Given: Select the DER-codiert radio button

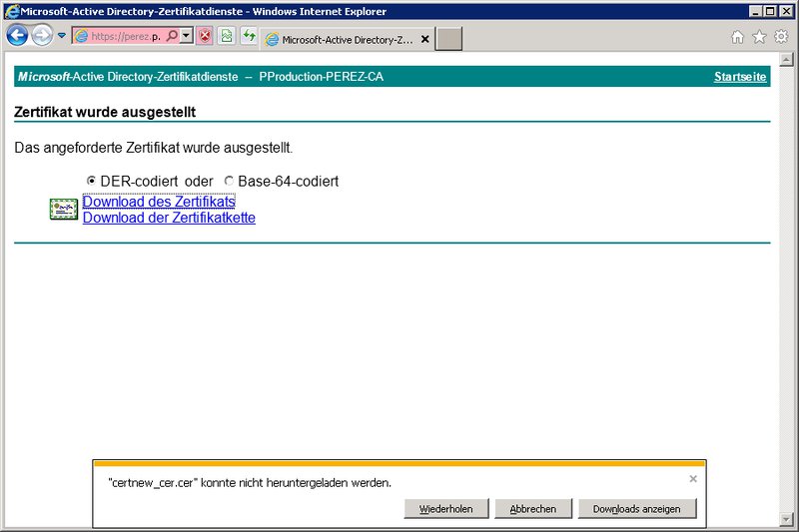Looking at the screenshot, I should 91,181.
